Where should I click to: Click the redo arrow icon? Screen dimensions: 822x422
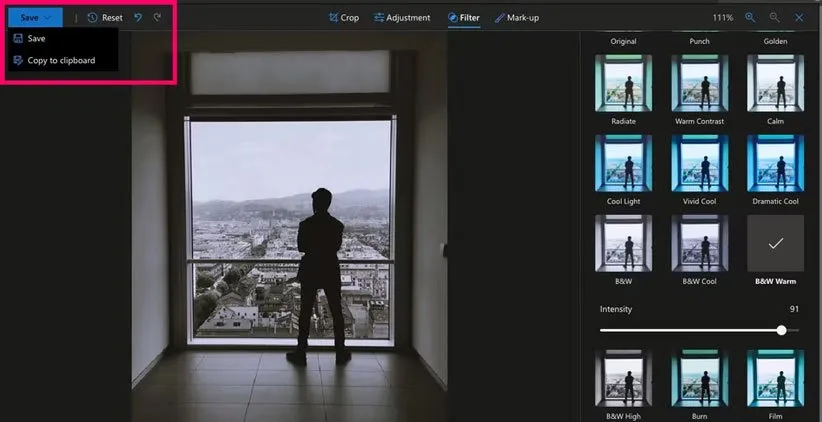pos(157,17)
